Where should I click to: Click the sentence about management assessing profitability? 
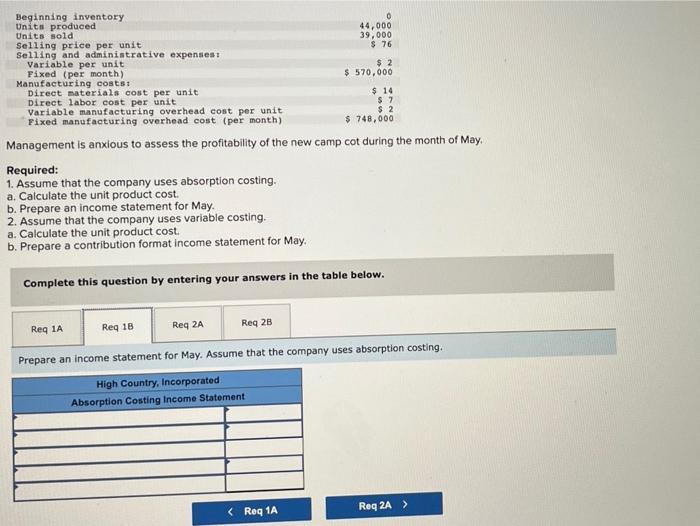(x=244, y=142)
